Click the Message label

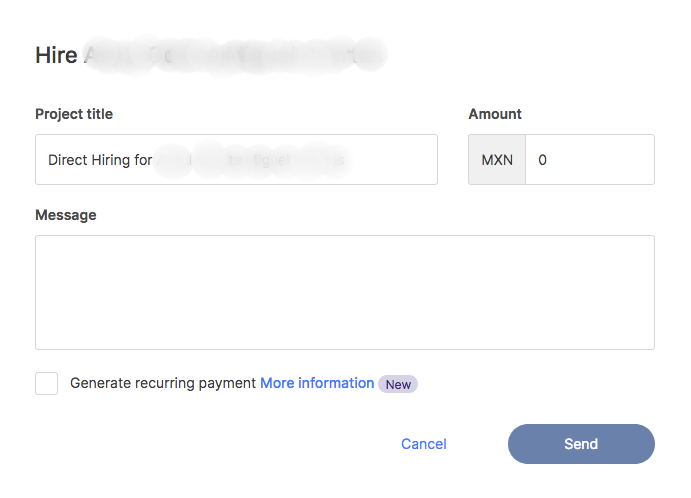pyautogui.click(x=66, y=215)
